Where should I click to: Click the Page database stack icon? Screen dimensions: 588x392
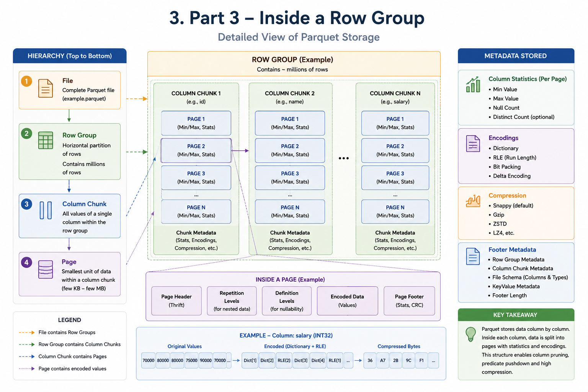[x=46, y=269]
